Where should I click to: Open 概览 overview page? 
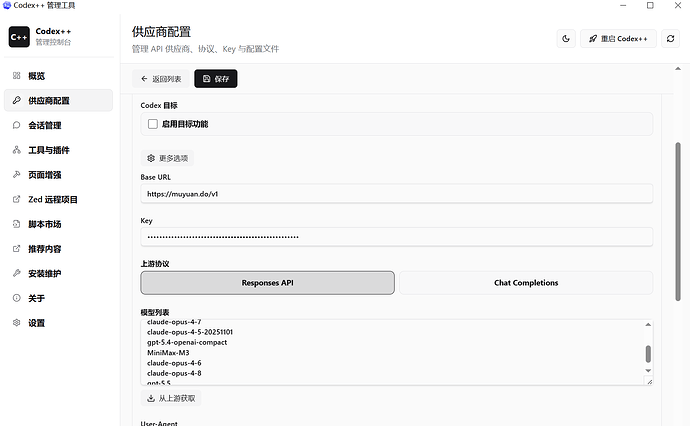point(58,76)
